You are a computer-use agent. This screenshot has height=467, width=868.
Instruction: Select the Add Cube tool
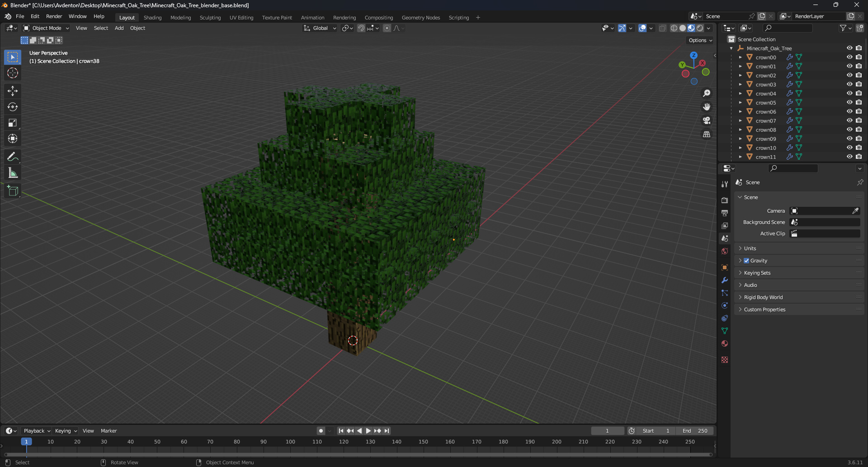tap(13, 191)
